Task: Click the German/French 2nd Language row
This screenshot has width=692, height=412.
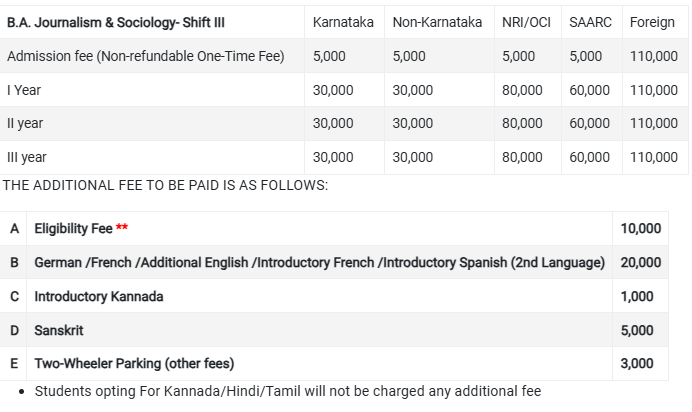Action: 319,263
